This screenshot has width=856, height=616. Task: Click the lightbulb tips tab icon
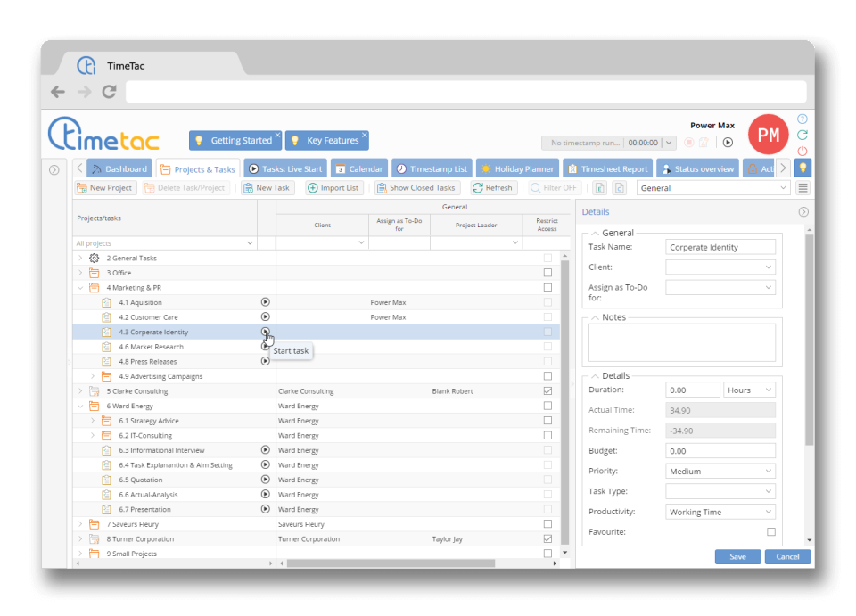tap(802, 168)
